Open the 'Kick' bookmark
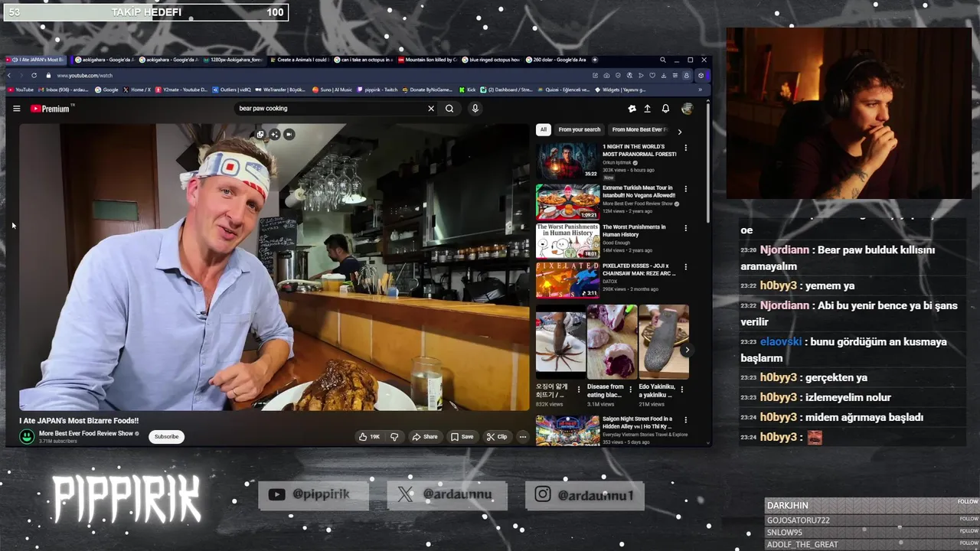Viewport: 980px width, 551px height. [468, 90]
